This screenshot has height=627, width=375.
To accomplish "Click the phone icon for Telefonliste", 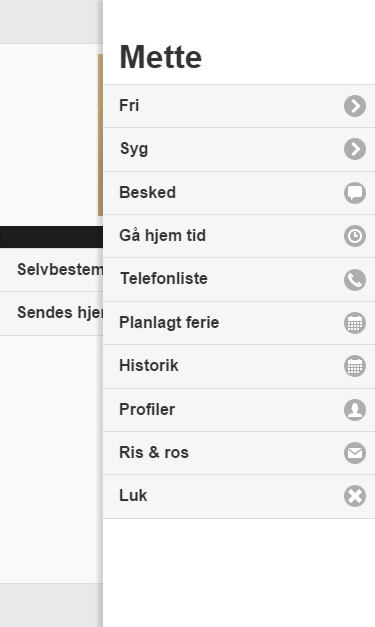I will tap(355, 279).
